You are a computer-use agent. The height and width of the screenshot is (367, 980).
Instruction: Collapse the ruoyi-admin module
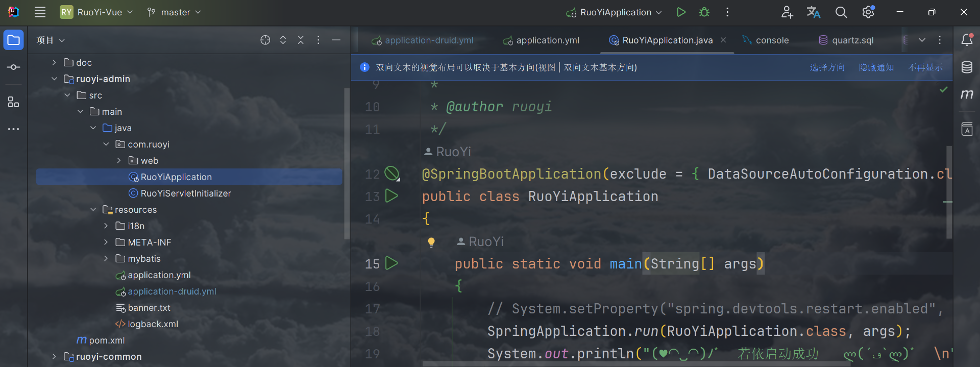click(54, 79)
